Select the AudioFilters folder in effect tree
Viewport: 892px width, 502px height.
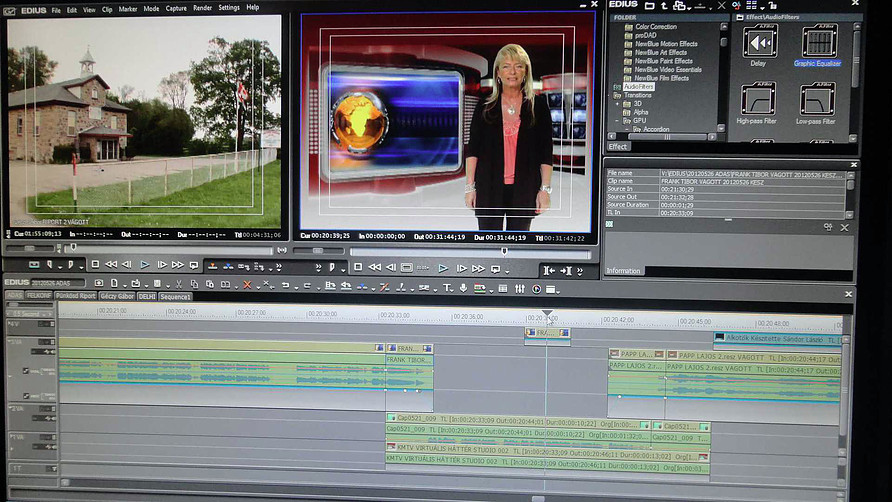tap(638, 87)
